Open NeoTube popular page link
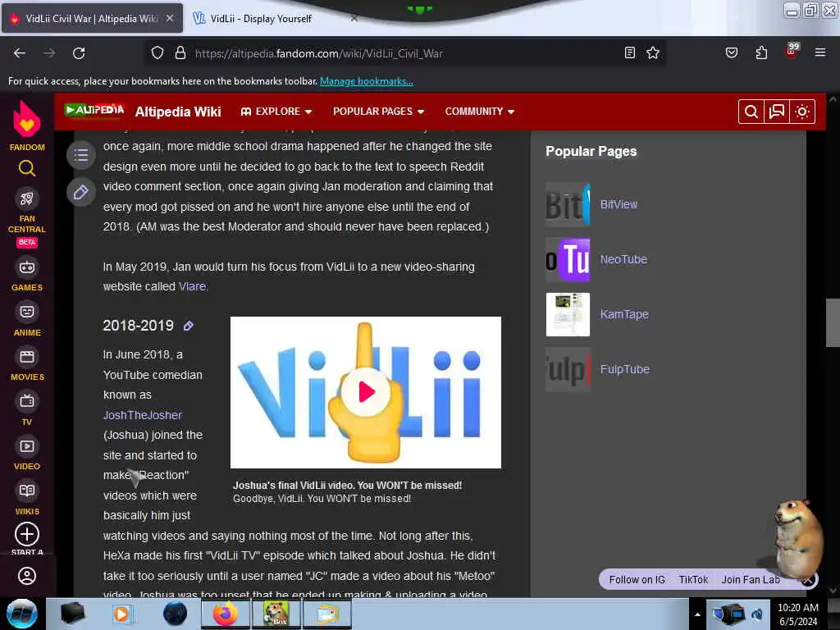Viewport: 840px width, 630px height. point(623,259)
